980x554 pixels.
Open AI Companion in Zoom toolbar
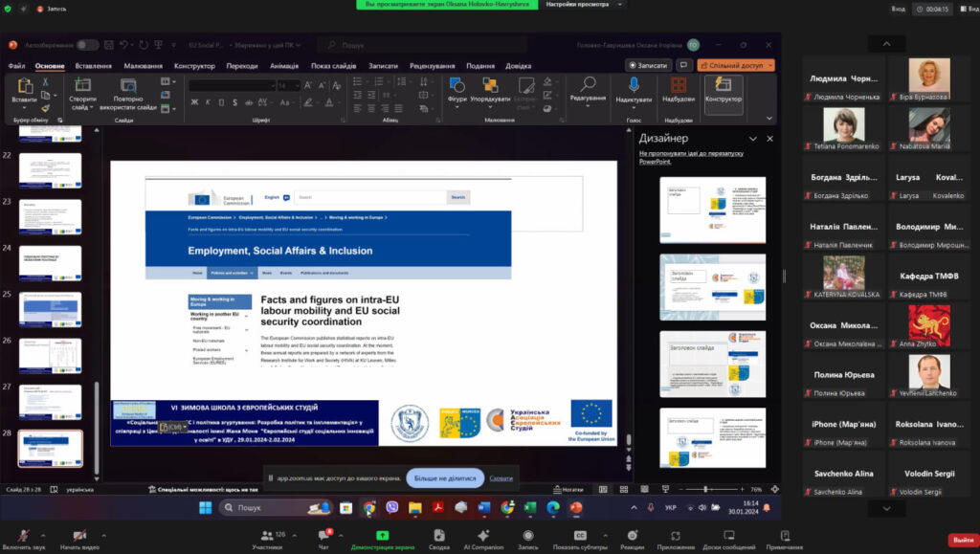[x=482, y=535]
